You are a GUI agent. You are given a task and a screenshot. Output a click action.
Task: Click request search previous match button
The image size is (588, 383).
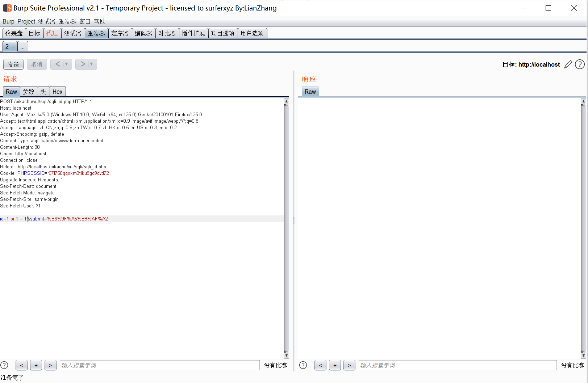21,365
